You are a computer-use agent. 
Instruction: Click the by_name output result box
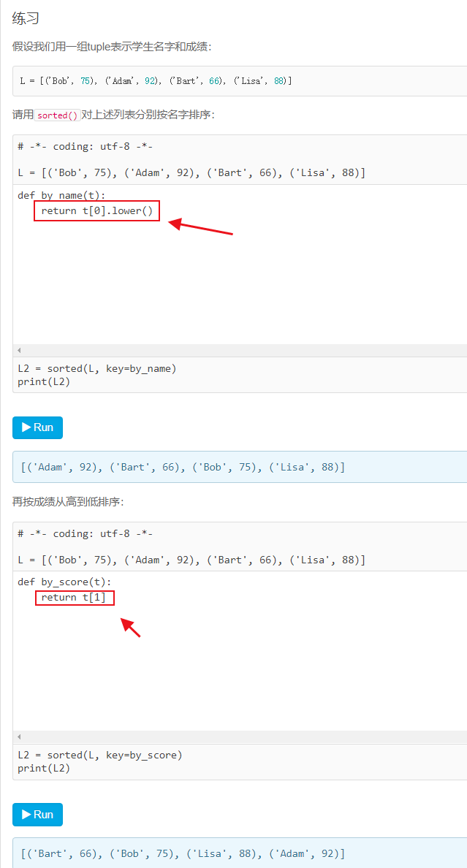[240, 467]
